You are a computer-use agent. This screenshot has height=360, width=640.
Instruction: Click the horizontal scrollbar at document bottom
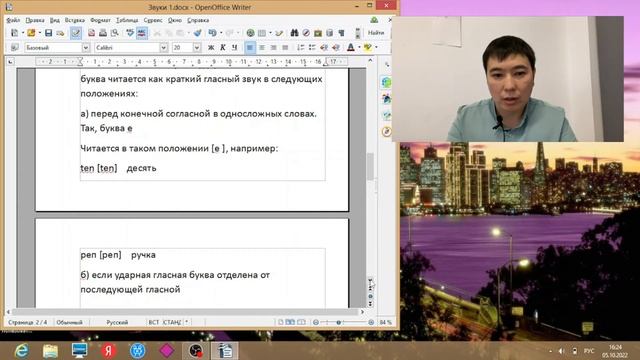tap(185, 312)
